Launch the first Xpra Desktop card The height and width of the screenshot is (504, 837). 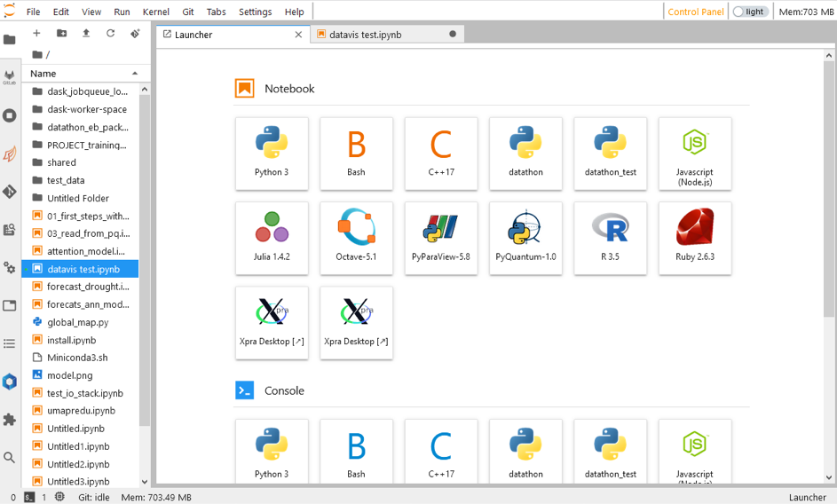pos(272,323)
